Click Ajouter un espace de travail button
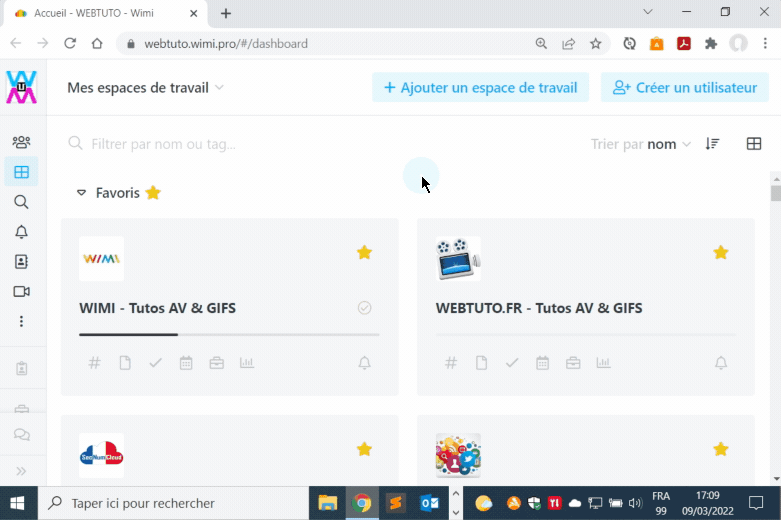The height and width of the screenshot is (520, 781). coord(481,88)
